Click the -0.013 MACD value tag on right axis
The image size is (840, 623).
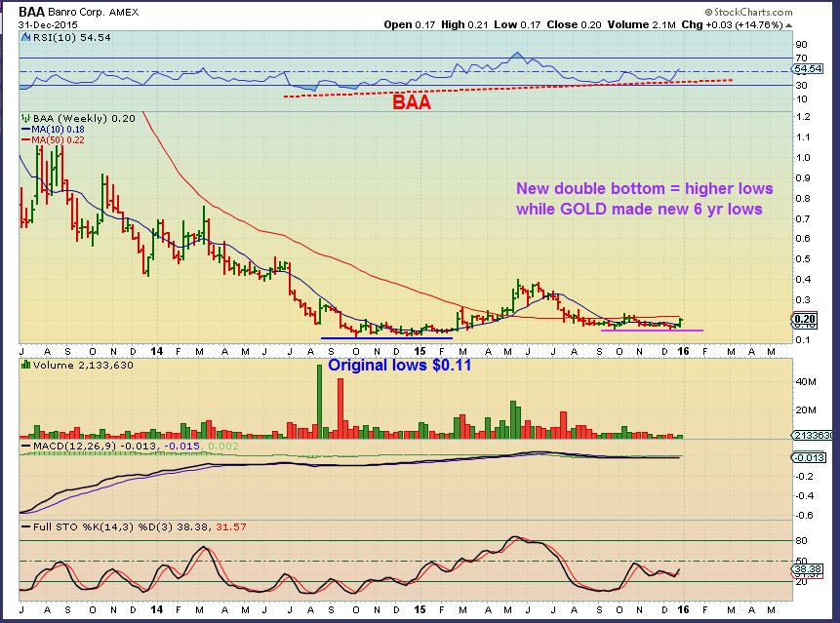click(808, 457)
